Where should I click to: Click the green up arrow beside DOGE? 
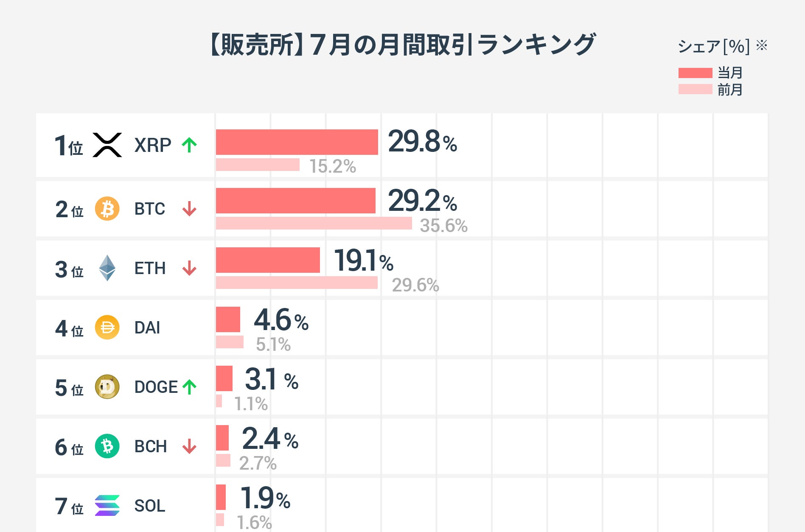click(x=189, y=387)
